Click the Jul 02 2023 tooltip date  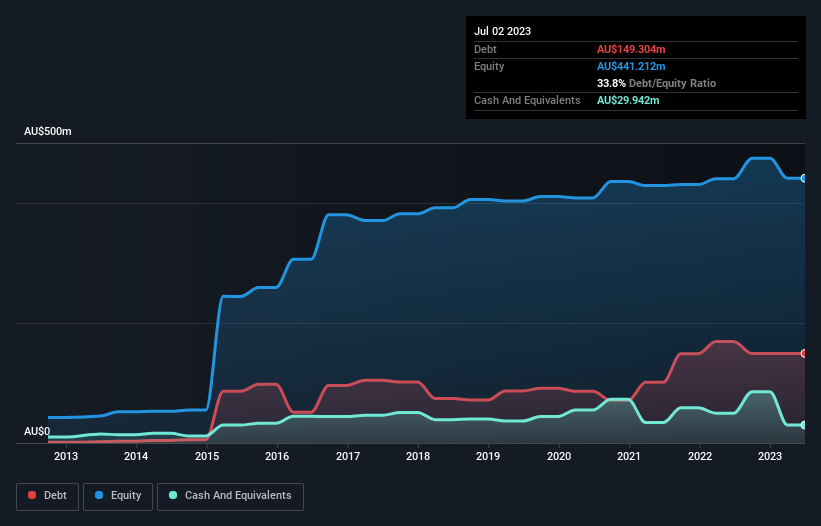tap(503, 31)
